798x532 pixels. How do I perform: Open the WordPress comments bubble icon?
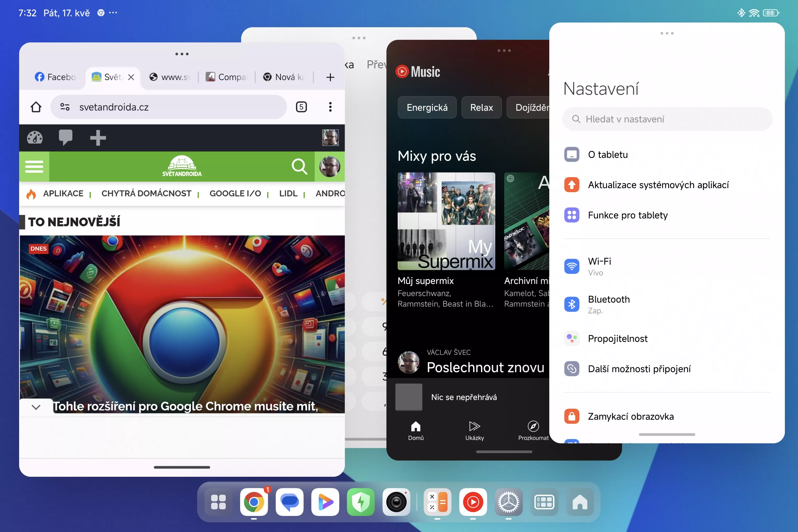point(65,138)
